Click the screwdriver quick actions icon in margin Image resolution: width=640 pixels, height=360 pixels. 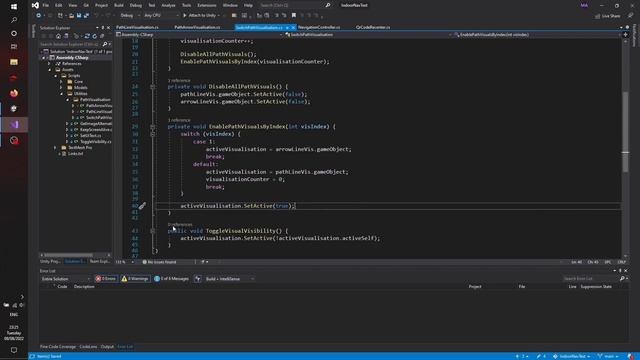coord(142,206)
